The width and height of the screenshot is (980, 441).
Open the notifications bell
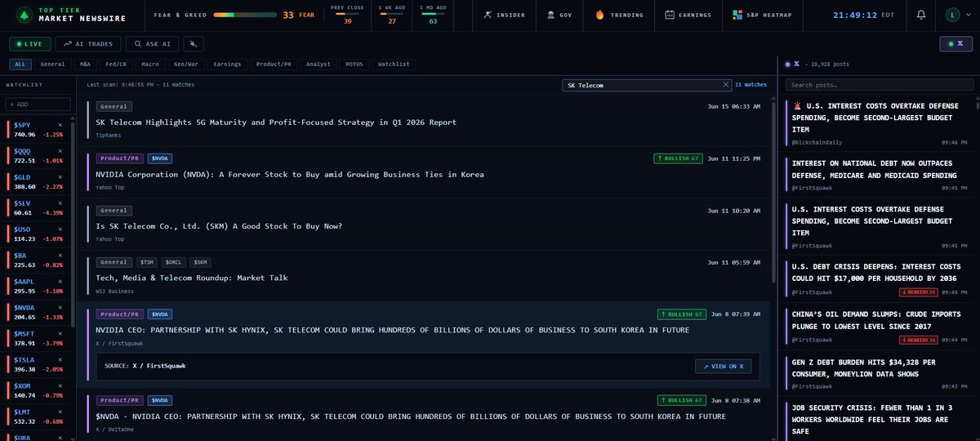921,15
